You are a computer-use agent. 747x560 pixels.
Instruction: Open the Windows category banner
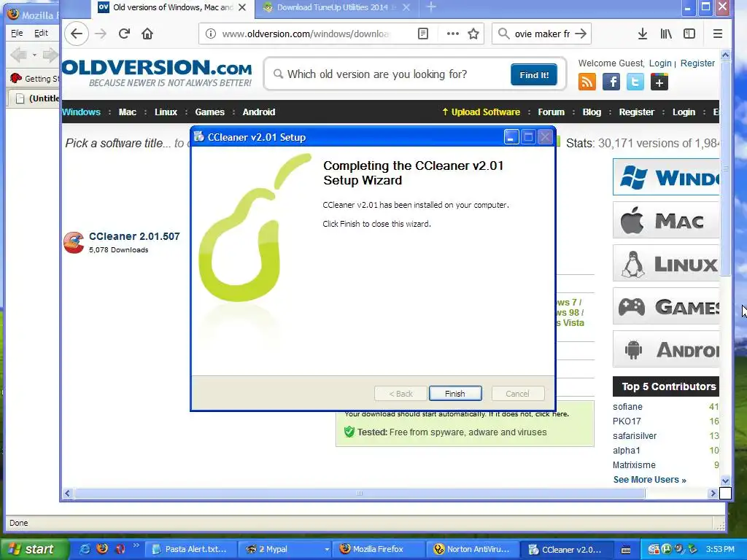click(x=666, y=177)
